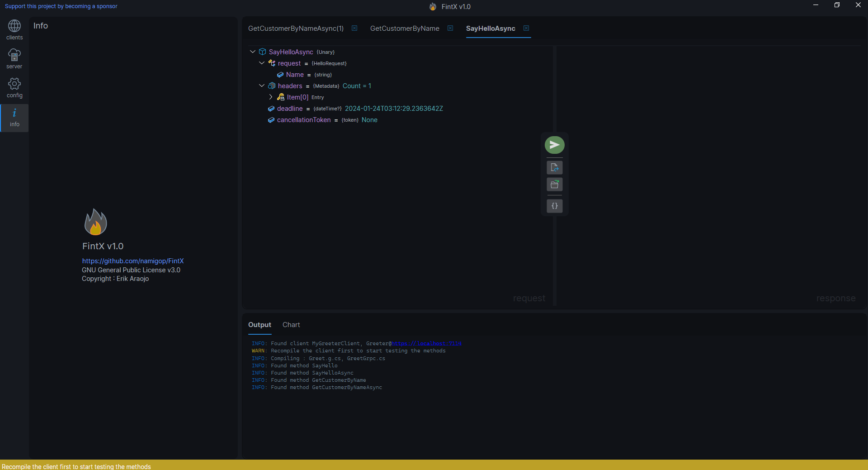Switch to GetCustomerByName tab
Image resolution: width=868 pixels, height=470 pixels.
(405, 28)
